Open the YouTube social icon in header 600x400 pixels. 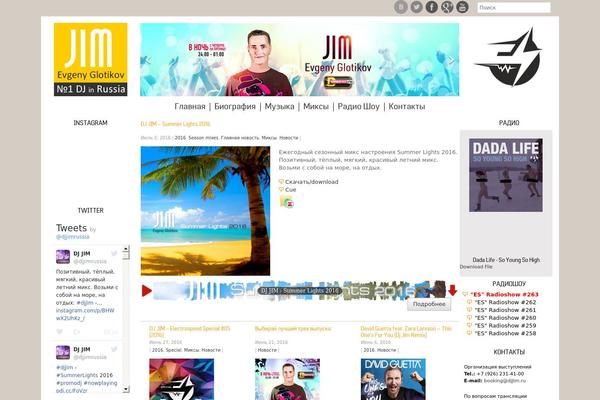(462, 7)
